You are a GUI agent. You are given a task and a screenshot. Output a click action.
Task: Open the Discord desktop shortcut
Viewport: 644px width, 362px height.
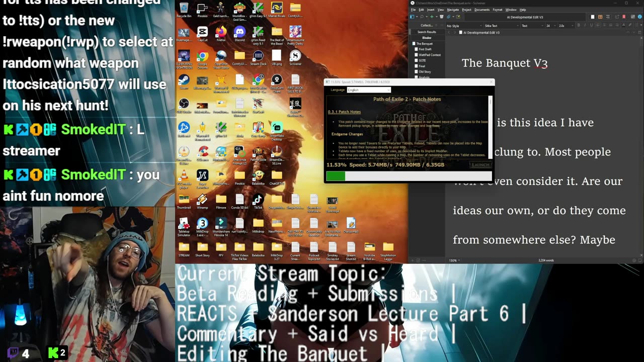(239, 34)
